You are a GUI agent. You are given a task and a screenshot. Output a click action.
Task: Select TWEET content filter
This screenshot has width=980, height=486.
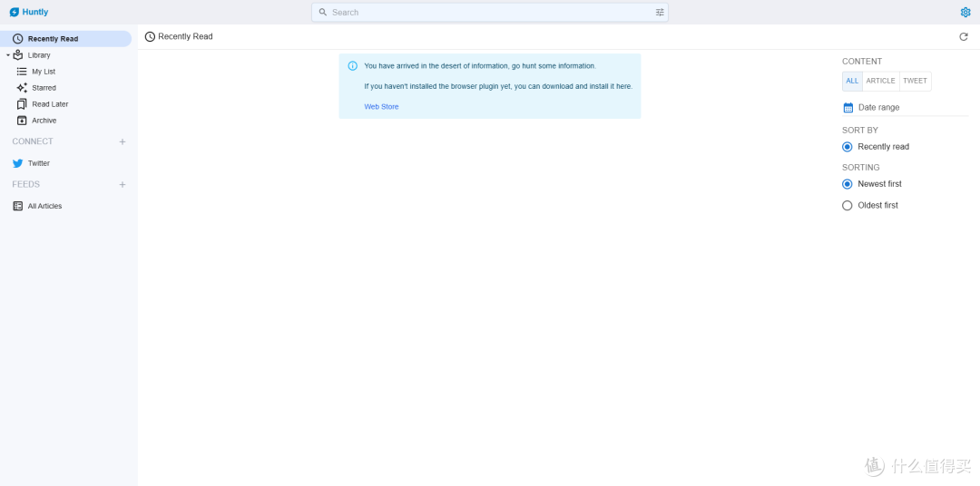pos(915,82)
